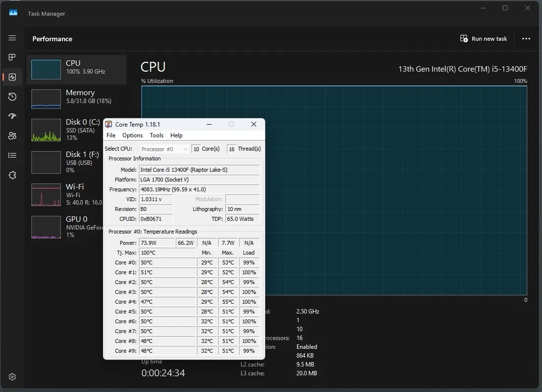Go to the Processes page icon
Screen dimensions: 542x392
coord(12,57)
